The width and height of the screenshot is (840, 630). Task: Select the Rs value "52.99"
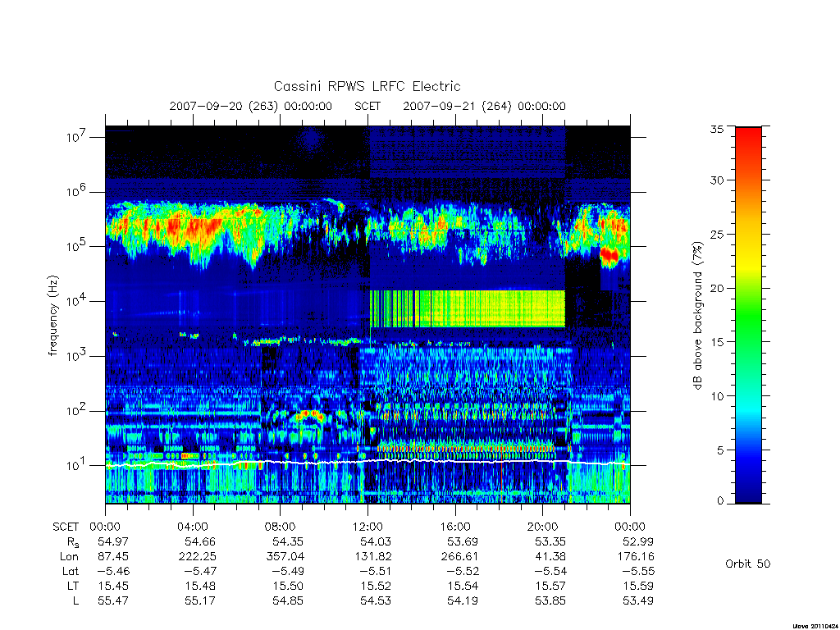pyautogui.click(x=638, y=542)
